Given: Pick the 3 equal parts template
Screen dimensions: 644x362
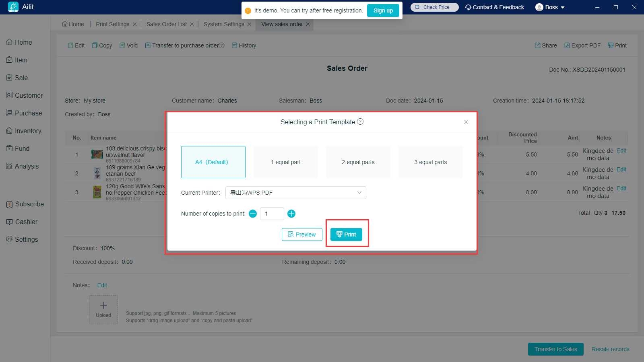Looking at the screenshot, I should [430, 162].
